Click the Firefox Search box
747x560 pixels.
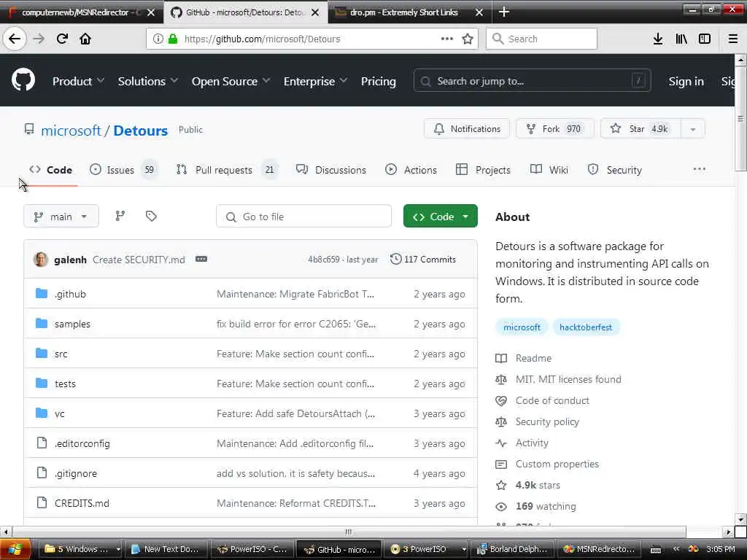(x=542, y=39)
